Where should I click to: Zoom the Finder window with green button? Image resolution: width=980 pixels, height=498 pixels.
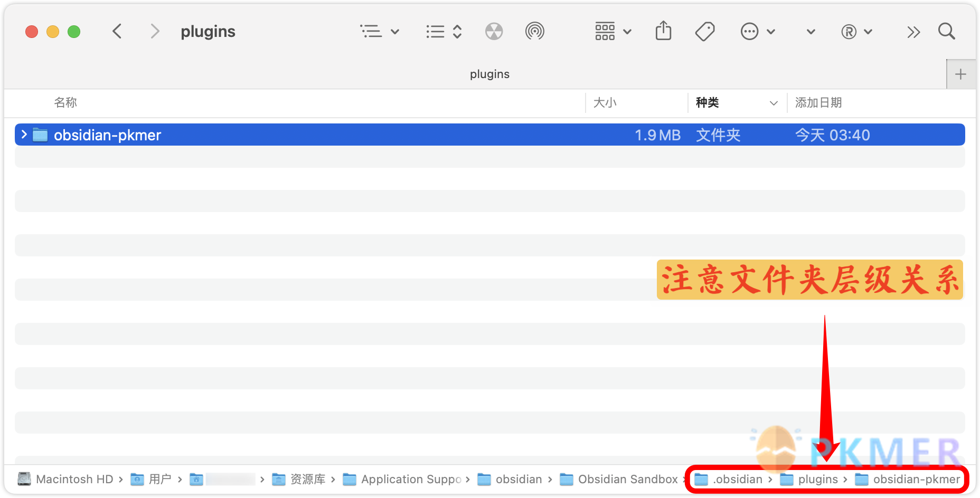[74, 32]
